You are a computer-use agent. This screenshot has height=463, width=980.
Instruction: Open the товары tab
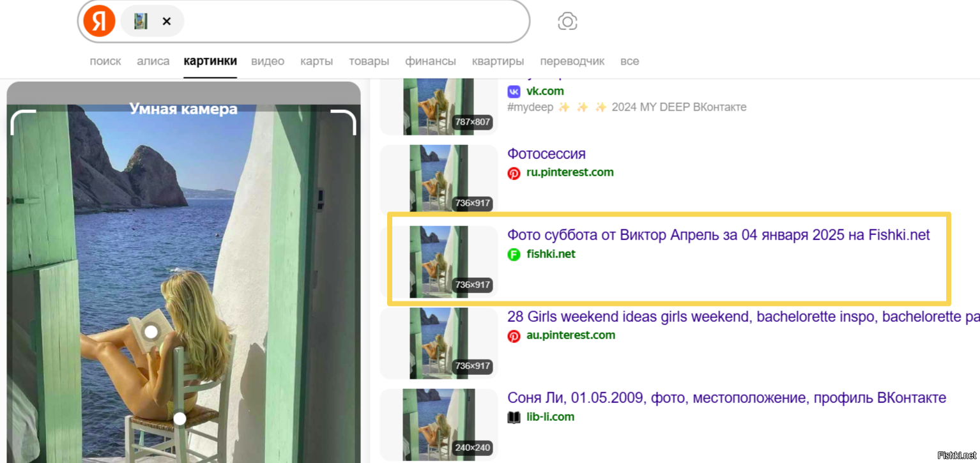coord(369,61)
